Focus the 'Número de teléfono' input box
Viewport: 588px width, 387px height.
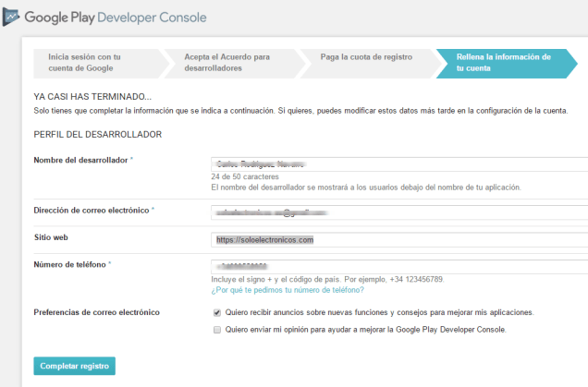tap(398, 267)
